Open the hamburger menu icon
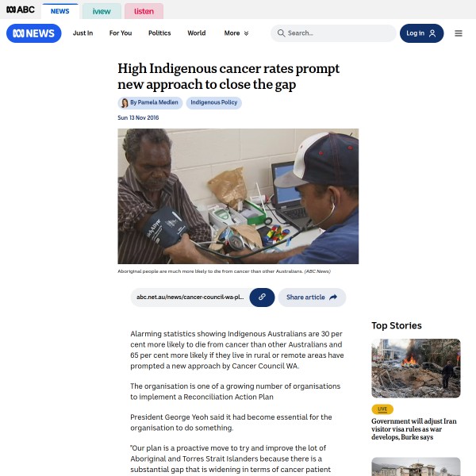476x476 pixels. (458, 33)
